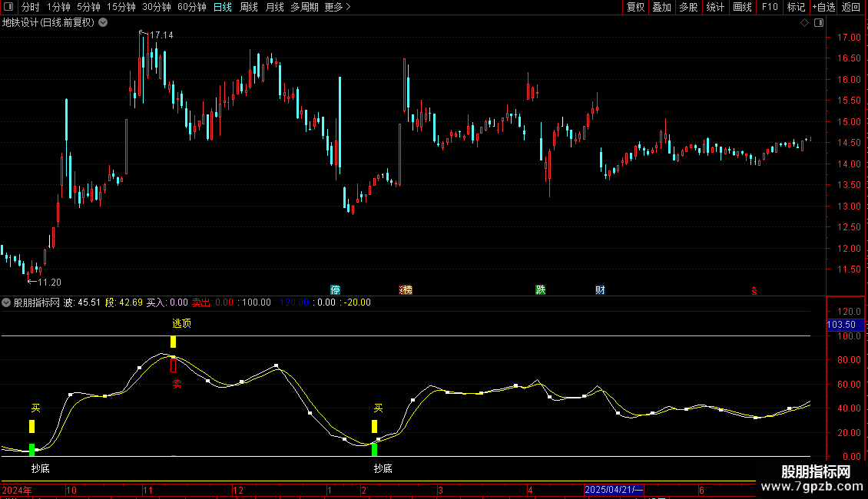Open the 股朋指标网 indicator dropdown arrow
The width and height of the screenshot is (868, 499).
point(6,302)
